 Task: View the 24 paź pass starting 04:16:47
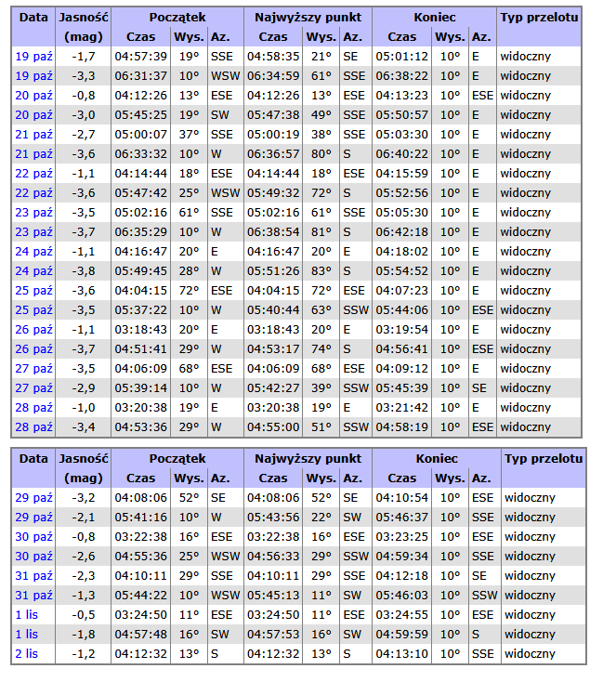[33, 251]
